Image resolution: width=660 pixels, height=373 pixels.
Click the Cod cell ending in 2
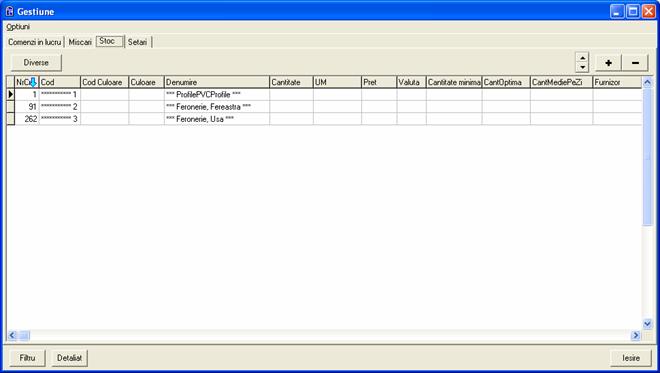click(x=59, y=107)
